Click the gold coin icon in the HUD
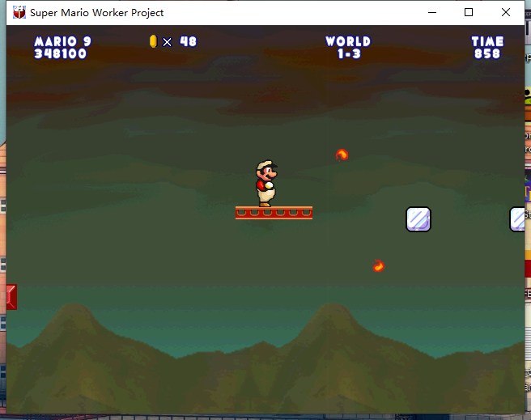Viewport: 531px width, 420px height. pyautogui.click(x=154, y=41)
